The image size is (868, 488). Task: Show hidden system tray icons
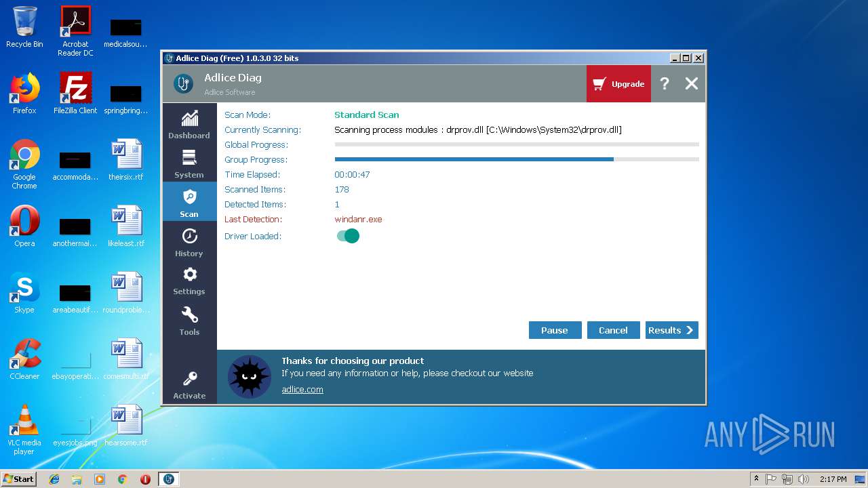coord(756,479)
